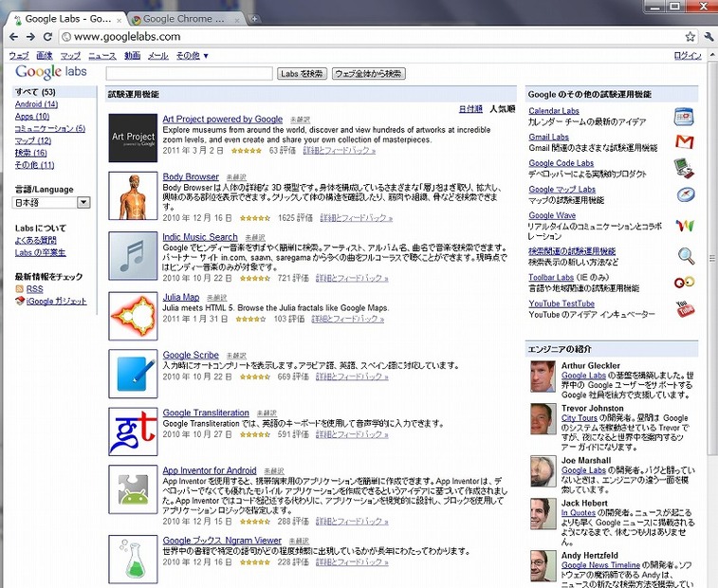Open 動画 in the top navigation

133,56
